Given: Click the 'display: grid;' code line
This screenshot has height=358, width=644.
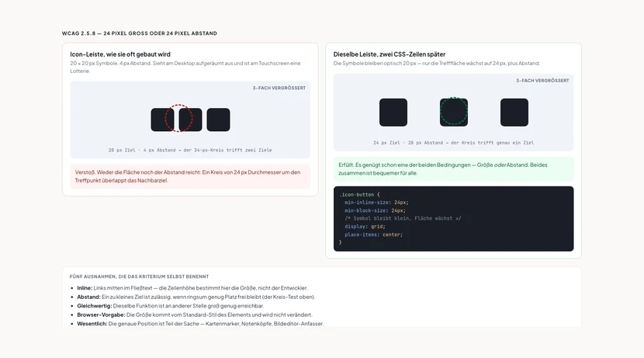Looking at the screenshot, I should [365, 227].
